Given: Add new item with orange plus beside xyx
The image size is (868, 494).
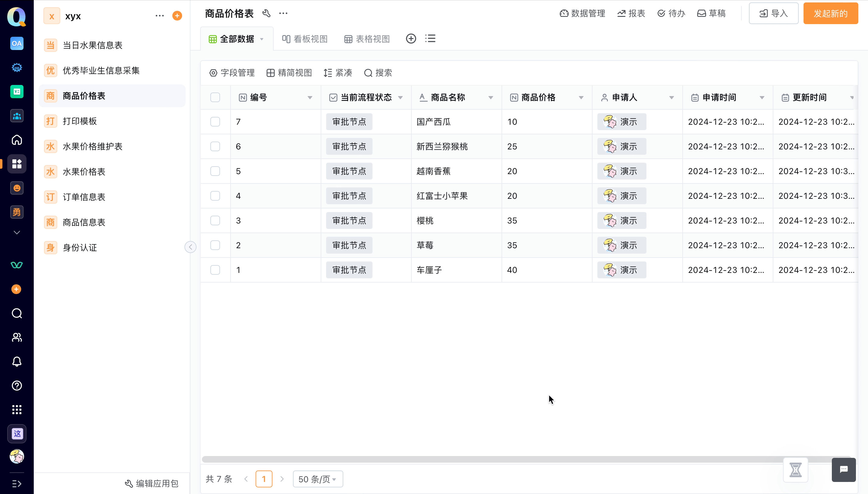Looking at the screenshot, I should (177, 16).
